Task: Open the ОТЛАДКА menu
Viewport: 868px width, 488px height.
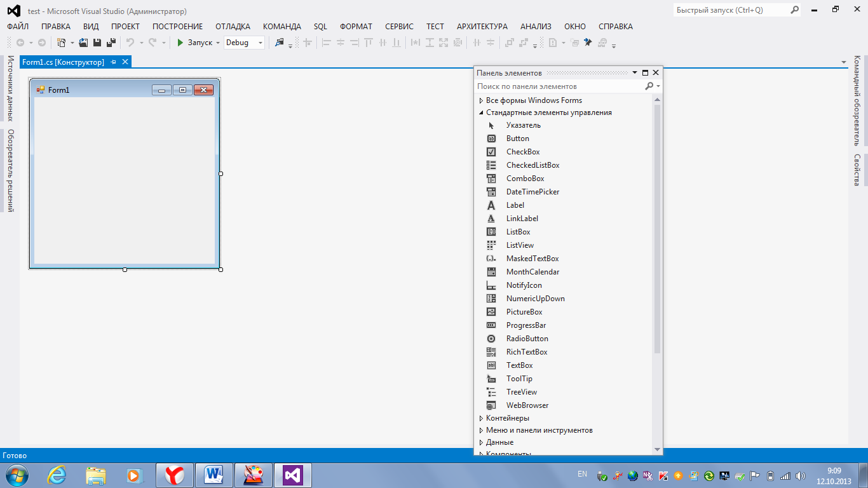Action: (x=233, y=27)
